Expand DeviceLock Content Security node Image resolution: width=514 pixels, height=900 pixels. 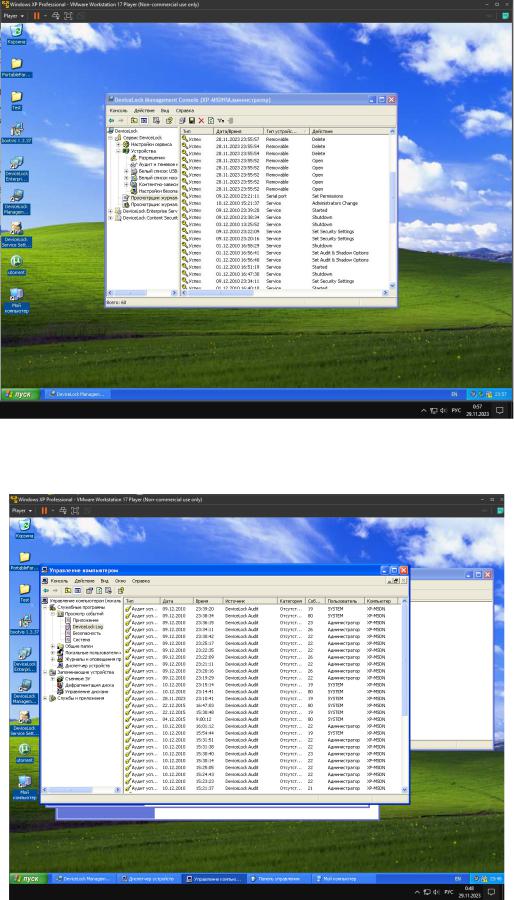click(x=111, y=218)
